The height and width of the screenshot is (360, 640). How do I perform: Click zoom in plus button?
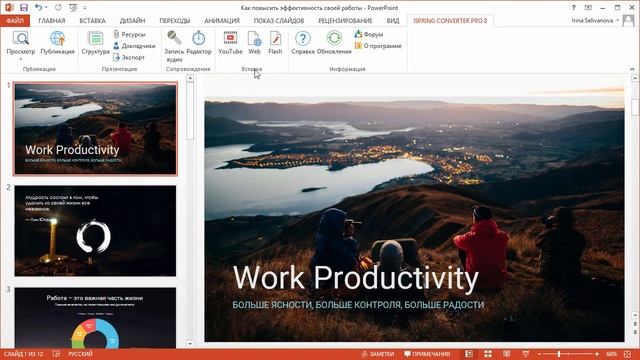[597, 354]
